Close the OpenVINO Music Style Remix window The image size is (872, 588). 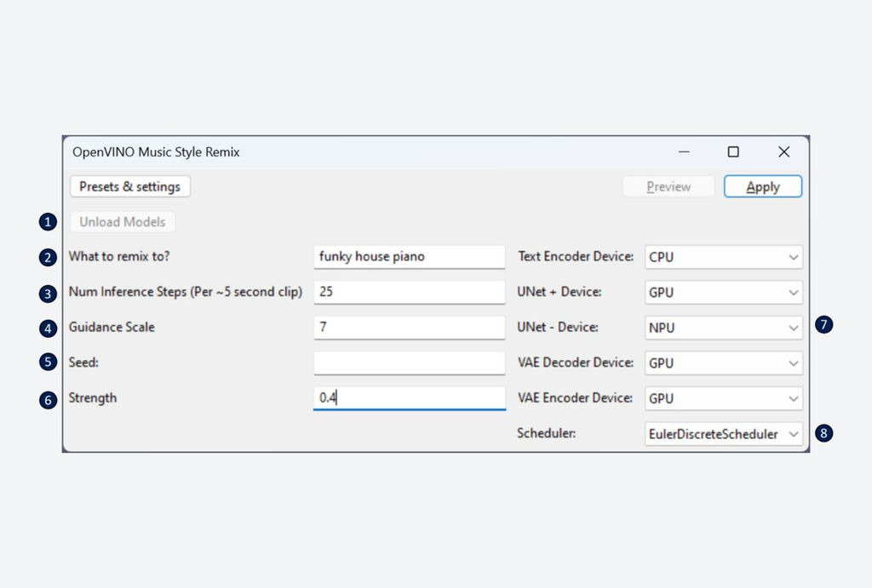784,151
